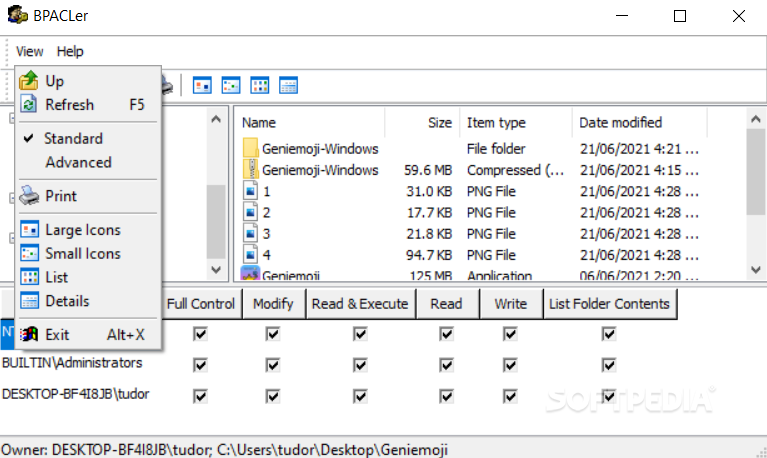
Task: Select Standard mode in the menu
Action: 88,138
